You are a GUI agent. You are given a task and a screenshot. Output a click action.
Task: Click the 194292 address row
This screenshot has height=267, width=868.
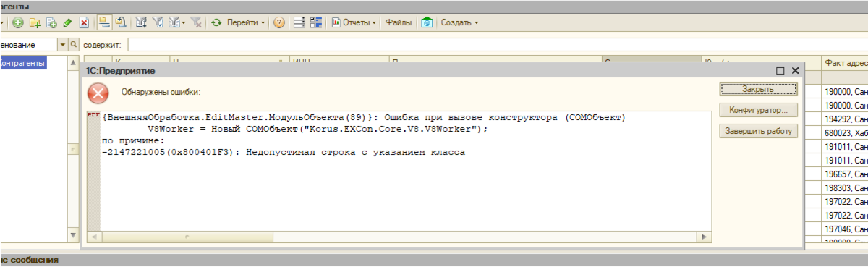[x=844, y=119]
